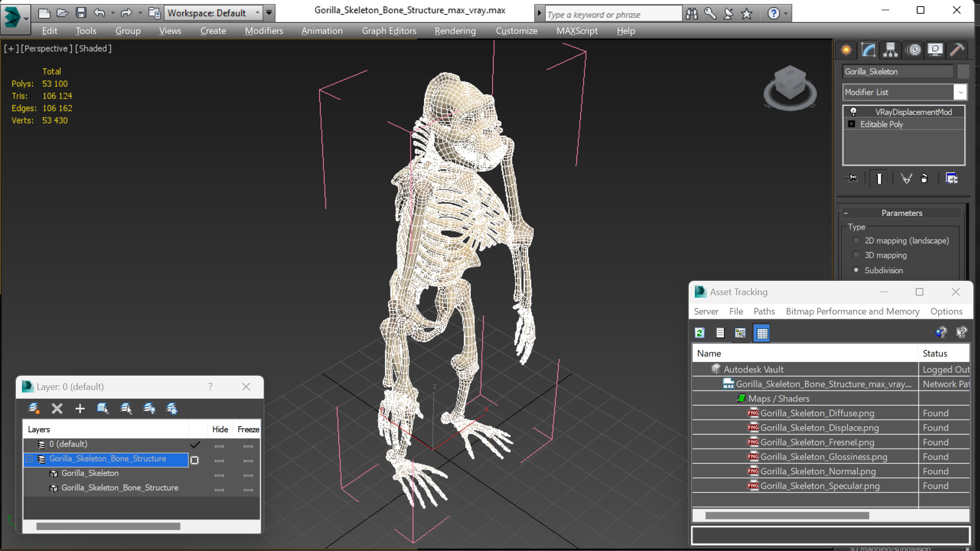Open the Paths menu in Asset Tracking
This screenshot has height=551, width=980.
(x=764, y=311)
